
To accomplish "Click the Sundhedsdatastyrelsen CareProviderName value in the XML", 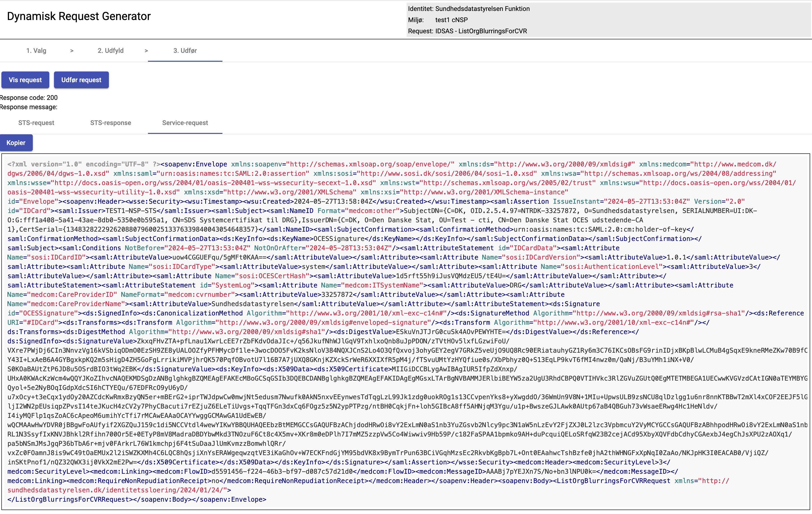I will point(253,304).
